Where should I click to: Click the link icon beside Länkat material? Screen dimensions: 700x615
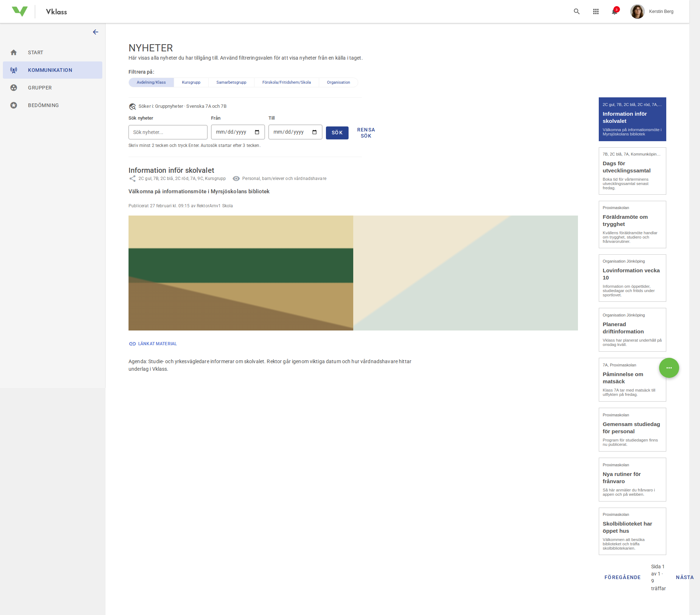pos(132,344)
